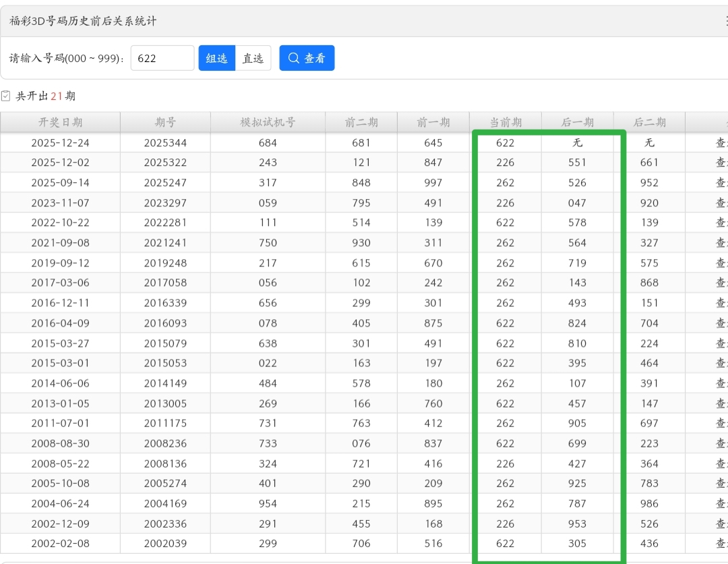Image resolution: width=728 pixels, height=564 pixels.
Task: Click the 期号 column header
Action: [165, 122]
